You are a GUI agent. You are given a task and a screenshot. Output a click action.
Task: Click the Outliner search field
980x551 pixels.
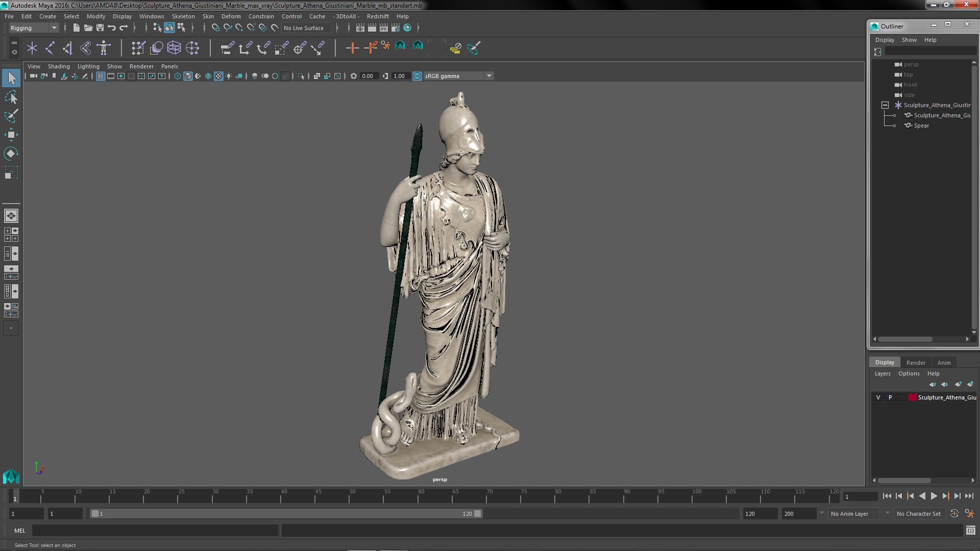(x=930, y=52)
